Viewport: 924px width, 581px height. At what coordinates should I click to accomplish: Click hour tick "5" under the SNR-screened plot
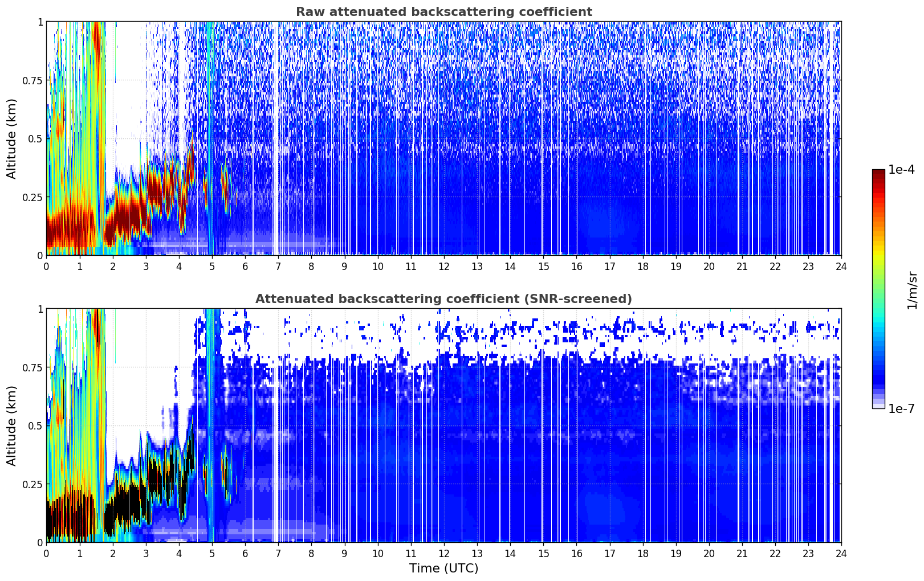point(212,553)
